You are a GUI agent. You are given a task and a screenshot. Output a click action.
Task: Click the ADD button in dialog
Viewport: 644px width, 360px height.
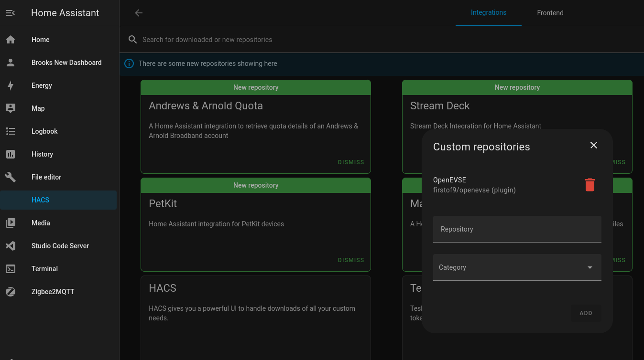[586, 313]
